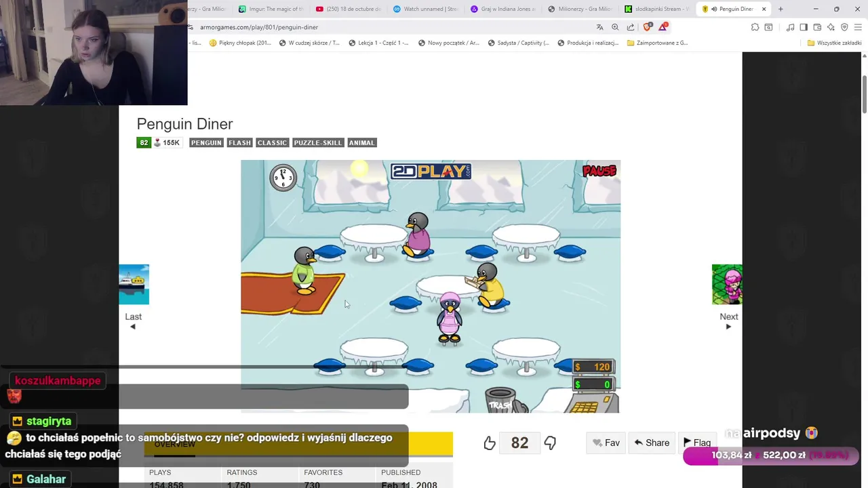Switch to the 'Graj w Indiana Jones' tab
The width and height of the screenshot is (868, 488).
502,9
